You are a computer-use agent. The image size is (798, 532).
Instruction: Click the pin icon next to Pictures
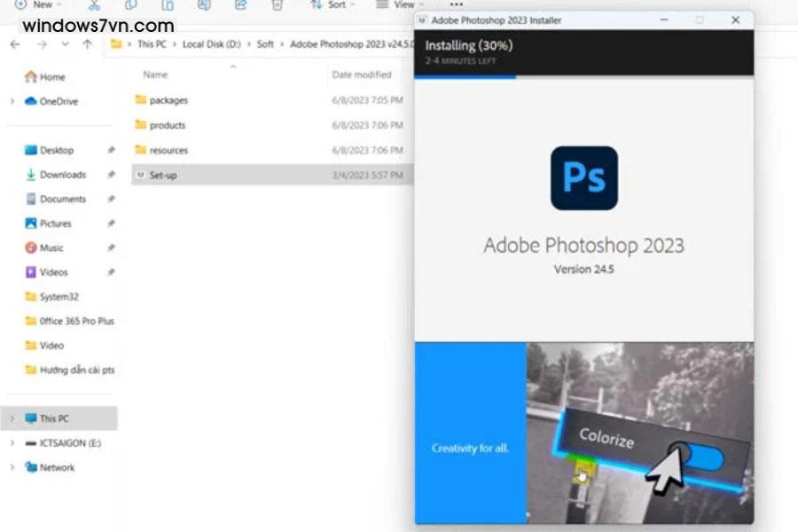[x=112, y=223]
